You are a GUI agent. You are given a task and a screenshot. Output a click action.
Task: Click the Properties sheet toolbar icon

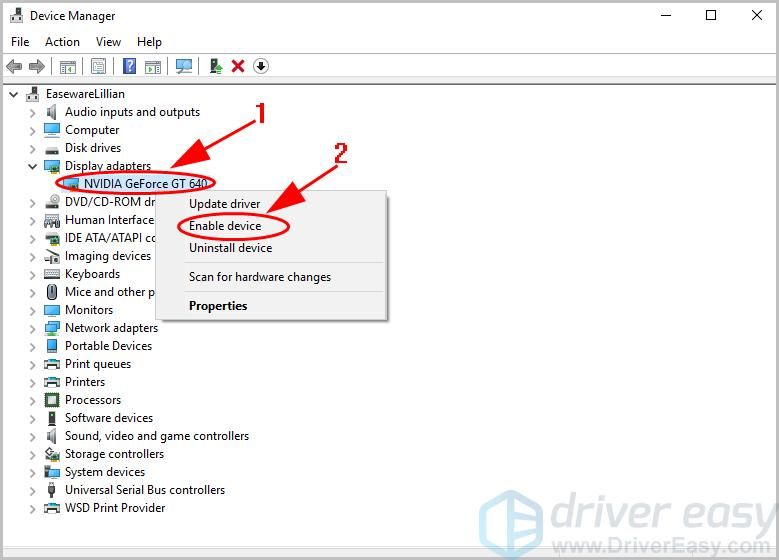pos(98,67)
